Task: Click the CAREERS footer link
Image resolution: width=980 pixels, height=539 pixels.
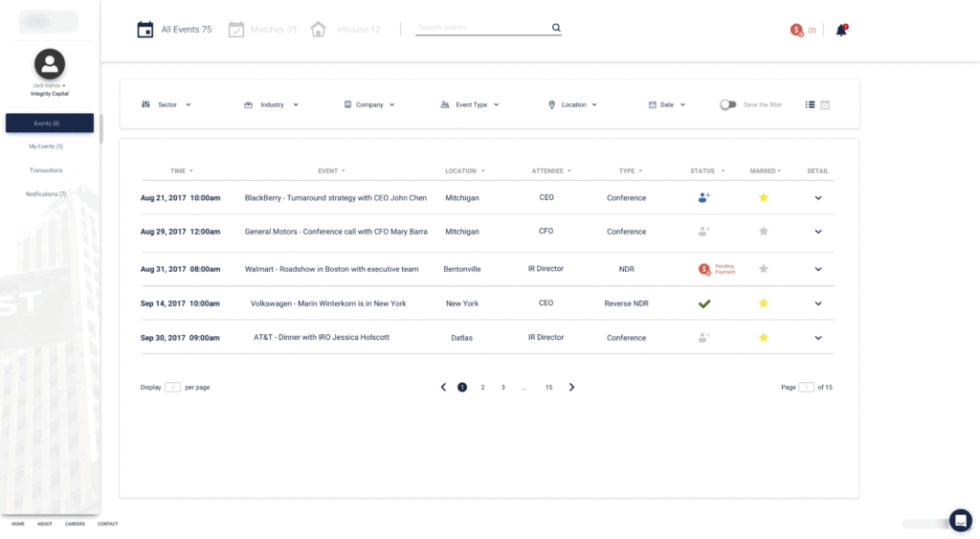Action: (x=75, y=524)
